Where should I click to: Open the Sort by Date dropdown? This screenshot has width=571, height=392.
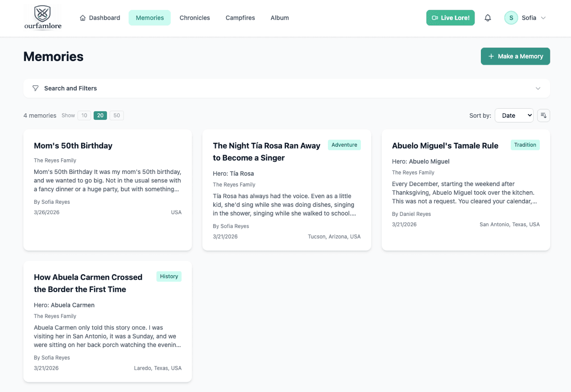coord(514,116)
